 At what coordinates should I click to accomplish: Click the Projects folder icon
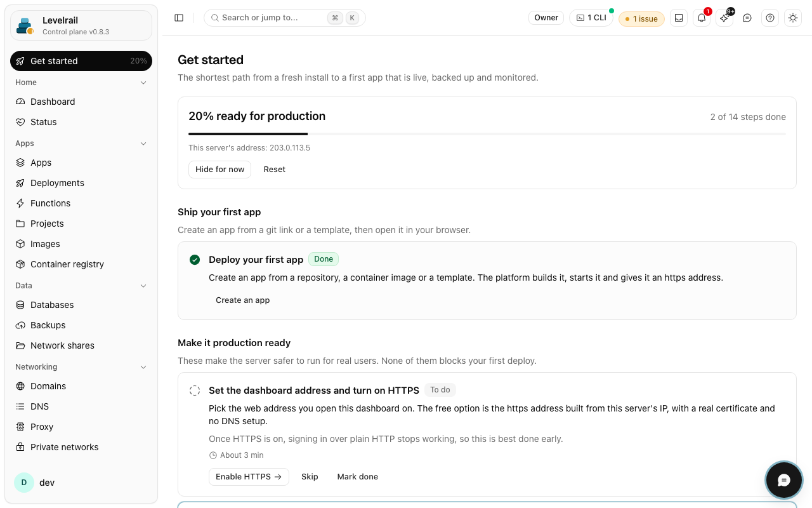pos(20,224)
